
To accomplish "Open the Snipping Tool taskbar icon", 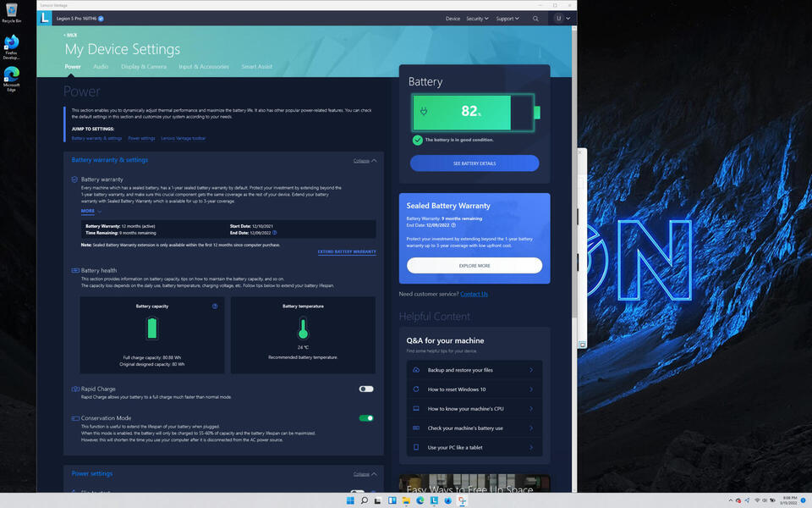I will 462,500.
